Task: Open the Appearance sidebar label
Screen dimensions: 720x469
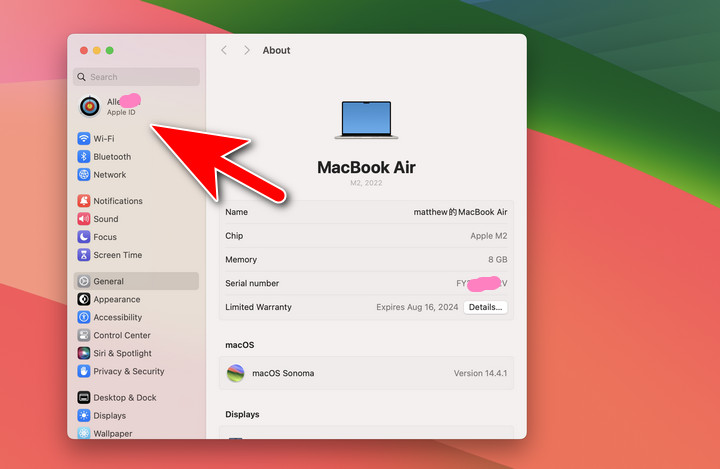Action: 117,299
